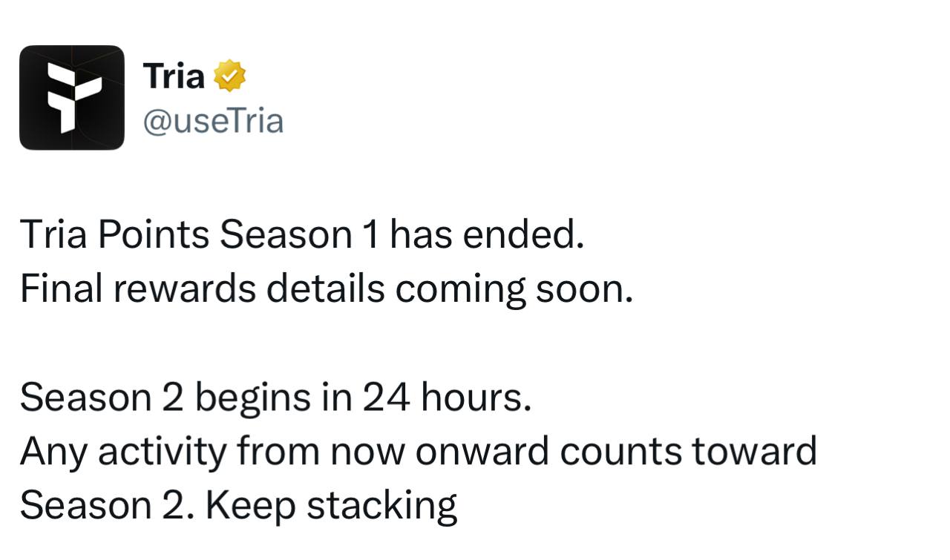
Task: Open the bold Tria display name
Action: pos(174,76)
